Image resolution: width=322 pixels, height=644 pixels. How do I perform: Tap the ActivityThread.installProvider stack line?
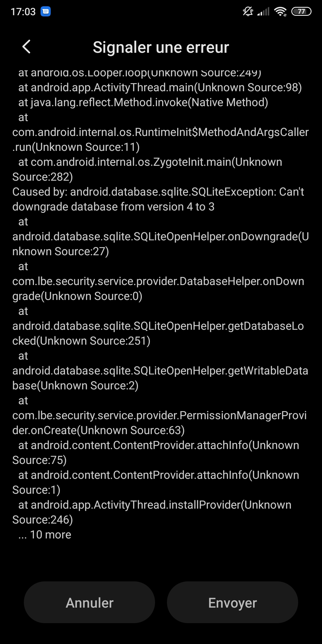tap(152, 512)
